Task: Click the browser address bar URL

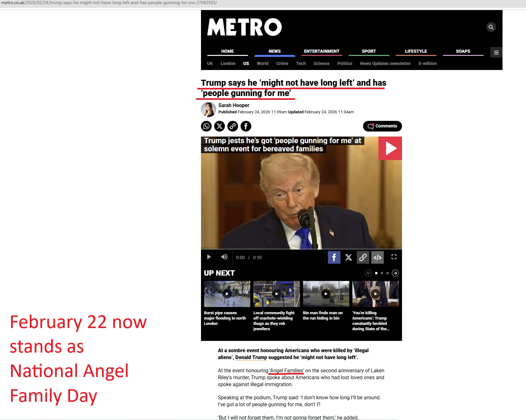Action: pos(109,3)
